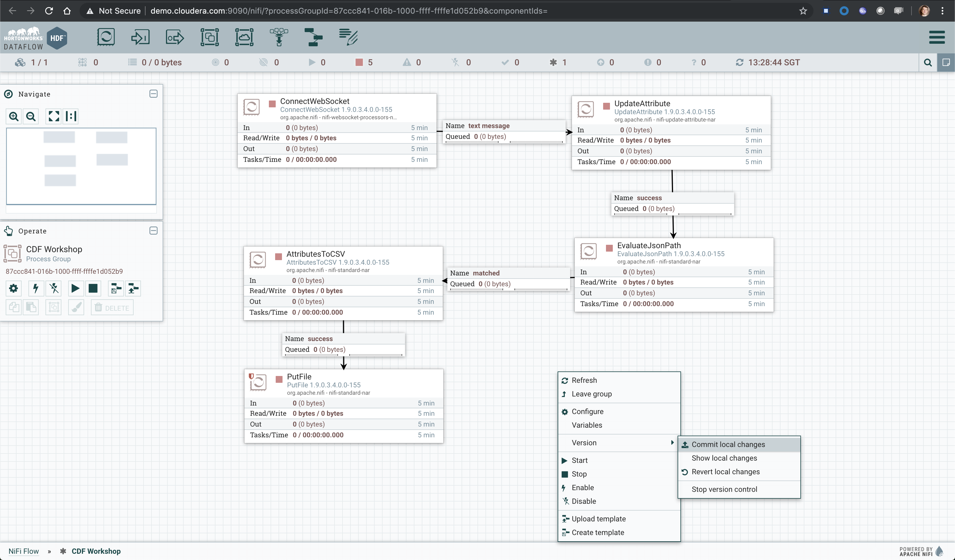Select the Input Port toolbar icon
Image resolution: width=955 pixels, height=560 pixels.
tap(140, 37)
